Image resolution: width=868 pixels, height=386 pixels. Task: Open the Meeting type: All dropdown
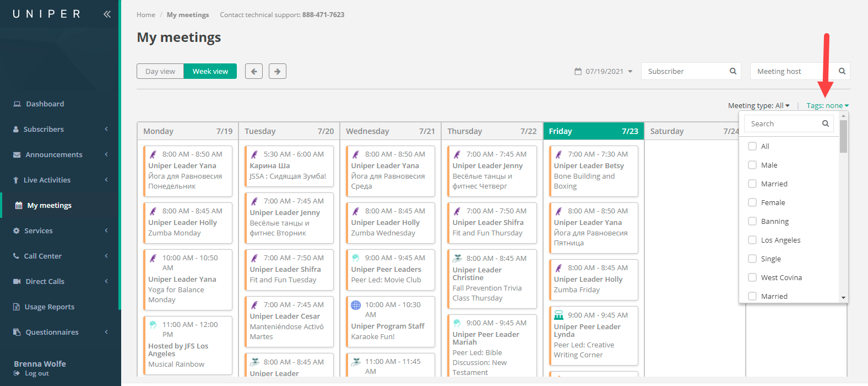click(758, 105)
